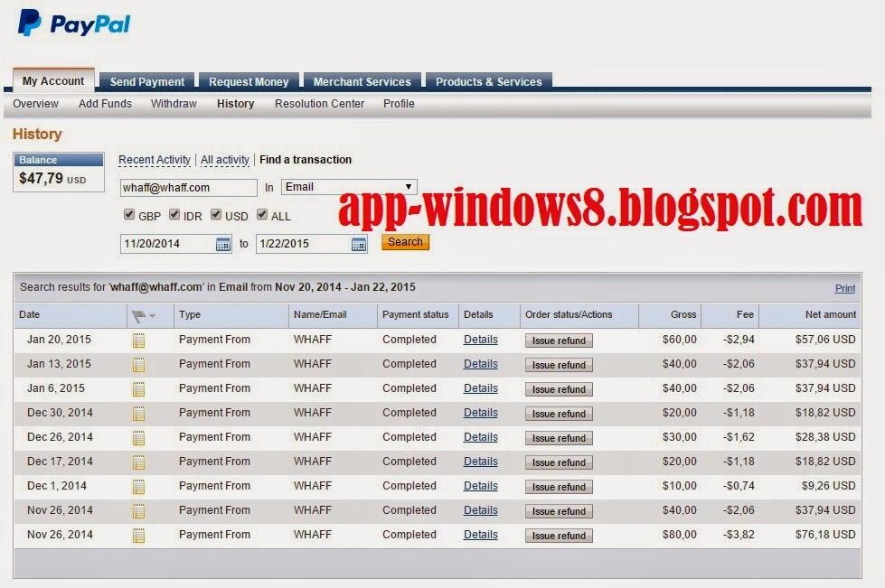Issue refund for the Dec 17, 2014 payment
The width and height of the screenshot is (885, 588).
click(559, 462)
